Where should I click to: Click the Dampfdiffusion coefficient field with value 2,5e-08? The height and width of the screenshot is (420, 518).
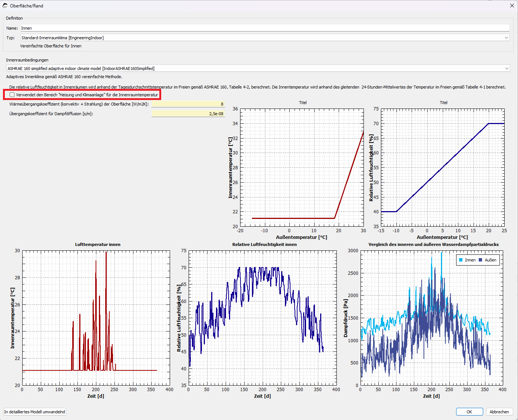[x=188, y=114]
